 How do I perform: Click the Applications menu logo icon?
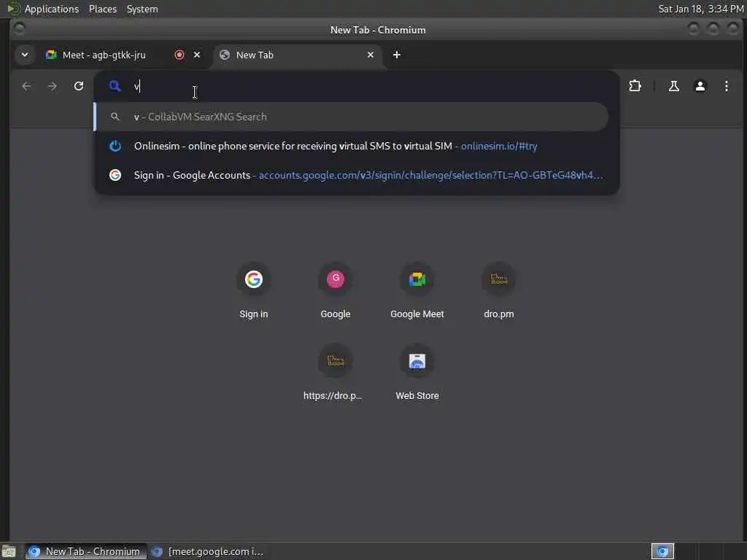13,9
